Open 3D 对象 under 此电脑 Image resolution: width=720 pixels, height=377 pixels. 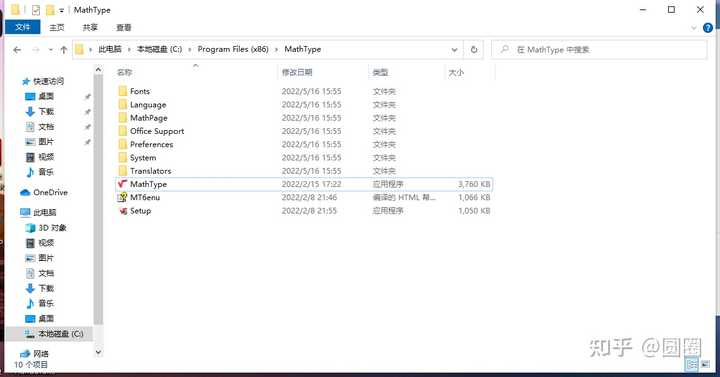[x=46, y=227]
